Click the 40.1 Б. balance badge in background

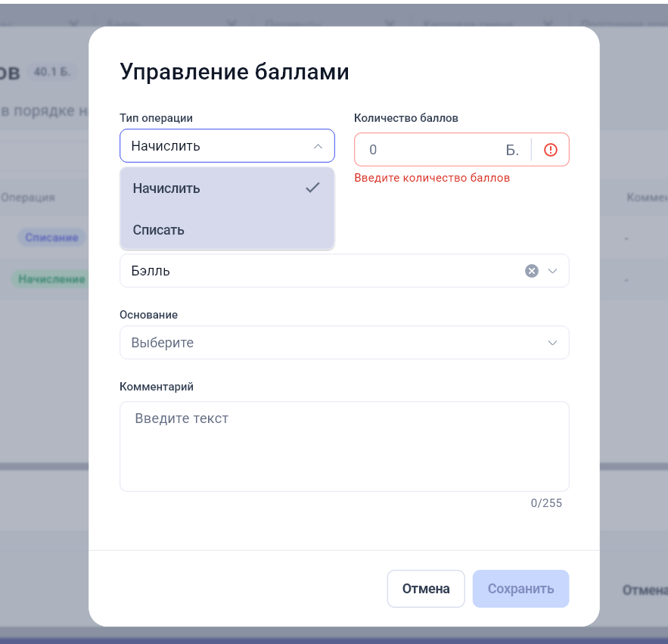coord(52,72)
